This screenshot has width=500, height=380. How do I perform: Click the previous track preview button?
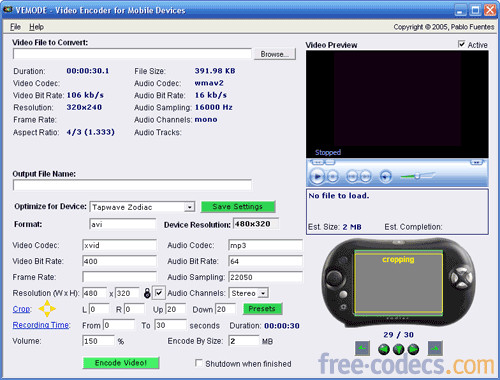click(x=352, y=176)
